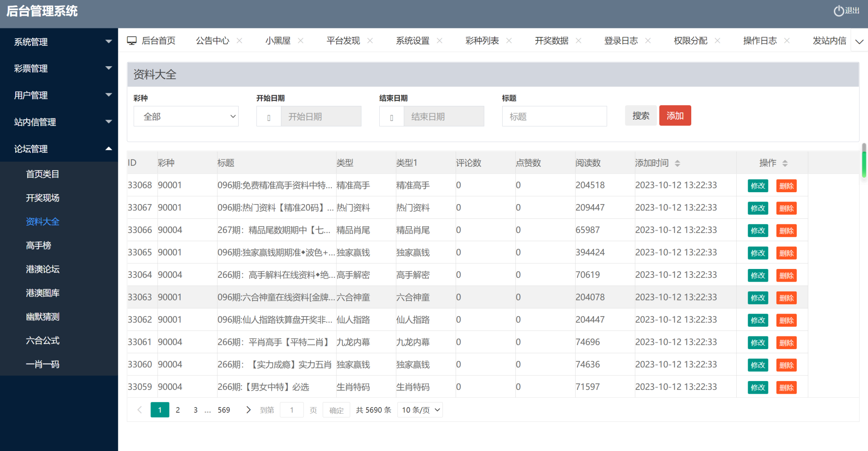Sort the table by 操作 column

786,162
